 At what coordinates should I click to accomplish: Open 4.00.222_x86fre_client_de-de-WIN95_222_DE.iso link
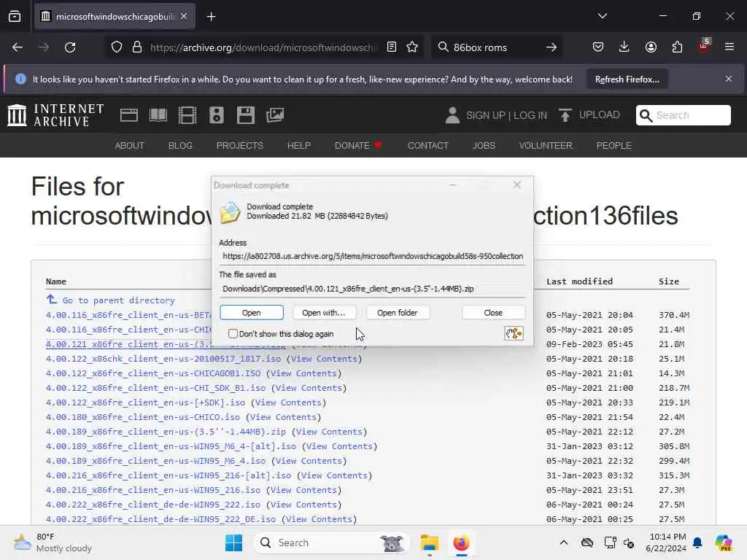(160, 519)
